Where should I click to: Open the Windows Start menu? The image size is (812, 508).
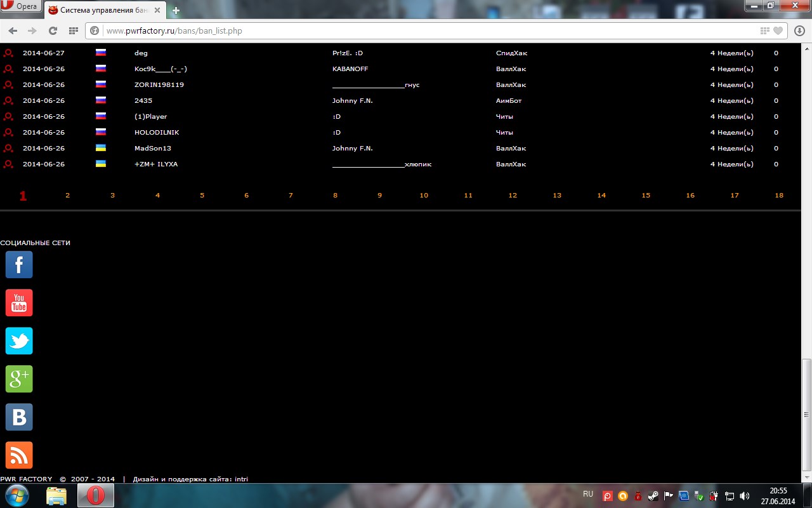[x=16, y=495]
